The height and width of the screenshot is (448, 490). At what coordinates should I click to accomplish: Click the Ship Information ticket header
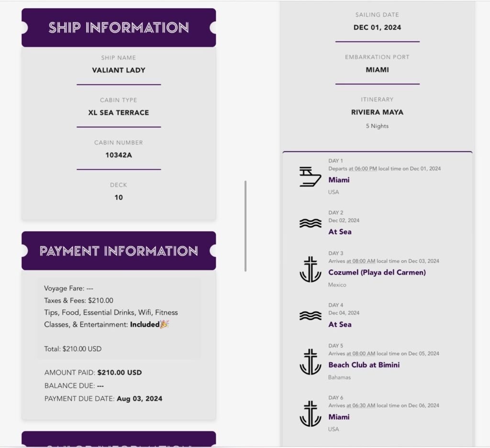[x=119, y=28]
